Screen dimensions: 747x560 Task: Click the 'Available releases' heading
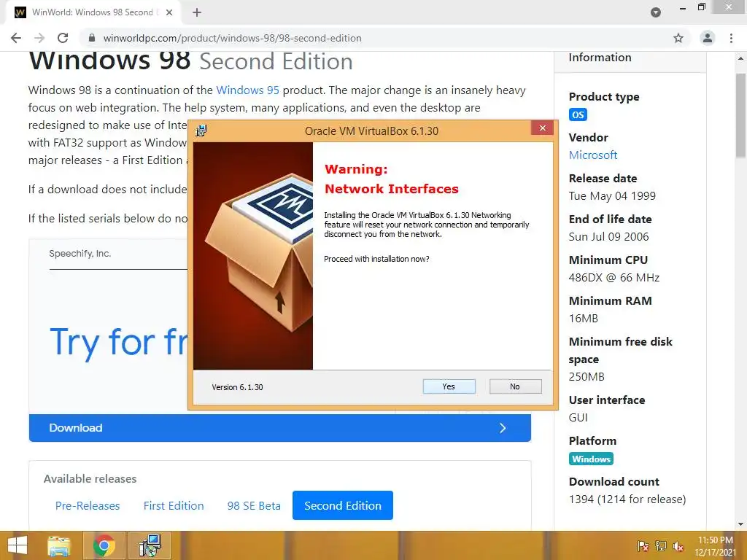(90, 478)
